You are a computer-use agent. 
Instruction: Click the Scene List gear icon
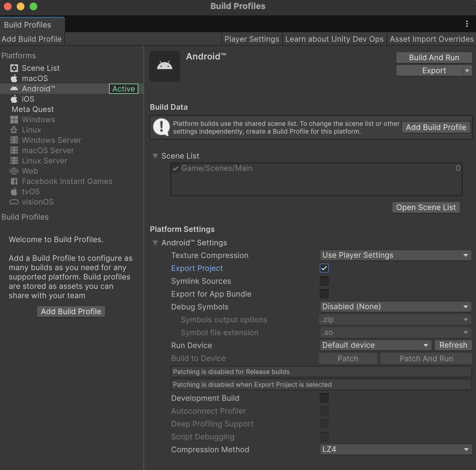point(14,68)
